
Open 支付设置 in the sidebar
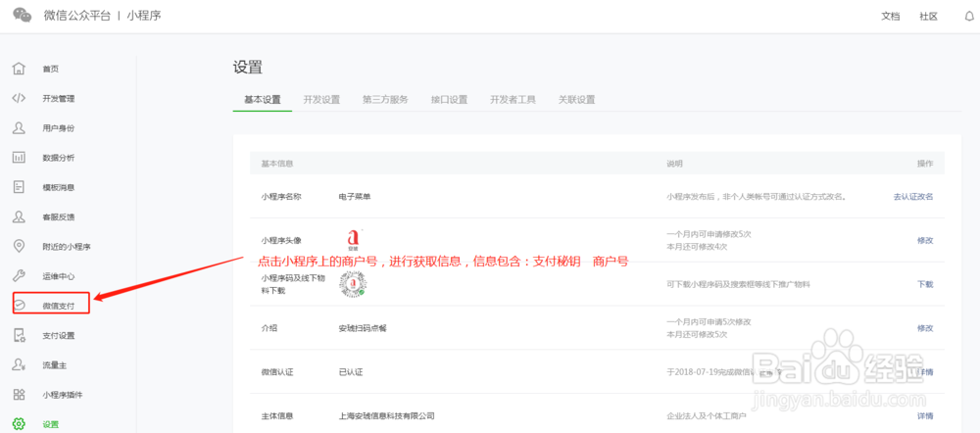(x=59, y=336)
